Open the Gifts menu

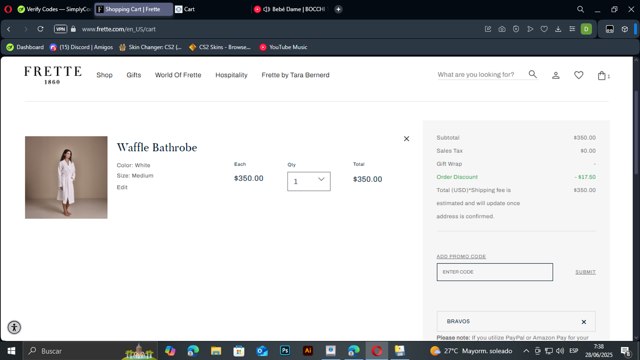(133, 75)
